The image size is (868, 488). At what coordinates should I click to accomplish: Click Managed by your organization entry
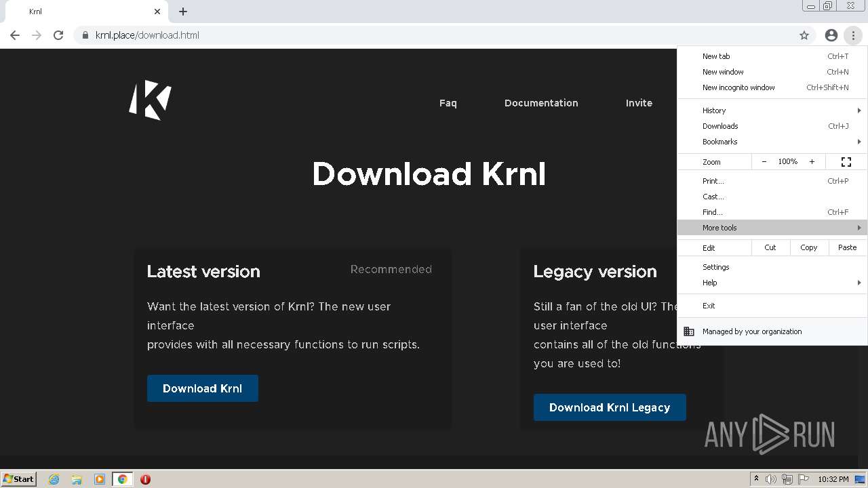[772, 331]
